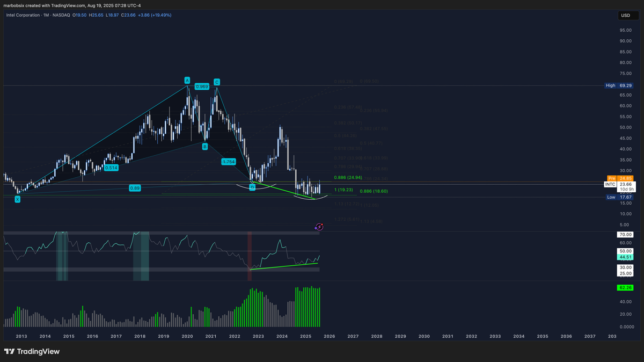Image resolution: width=644 pixels, height=362 pixels.
Task: Click the RSI 70.00 level label
Action: 626,235
